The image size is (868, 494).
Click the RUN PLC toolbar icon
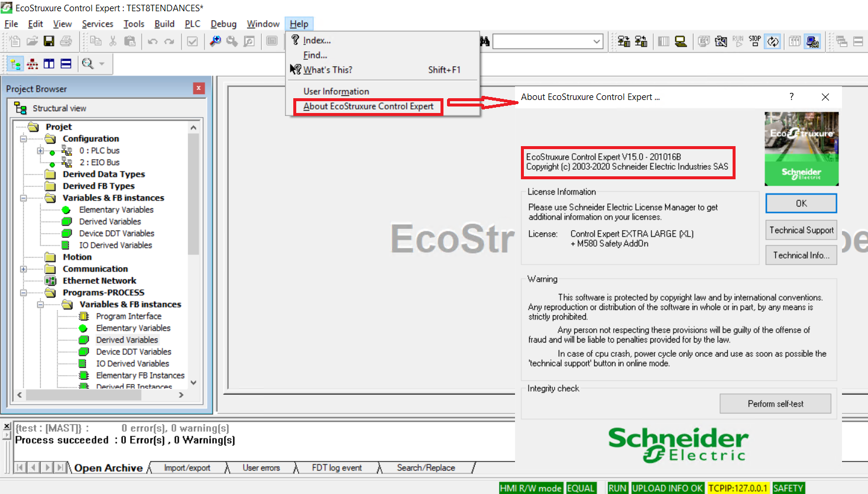(737, 41)
